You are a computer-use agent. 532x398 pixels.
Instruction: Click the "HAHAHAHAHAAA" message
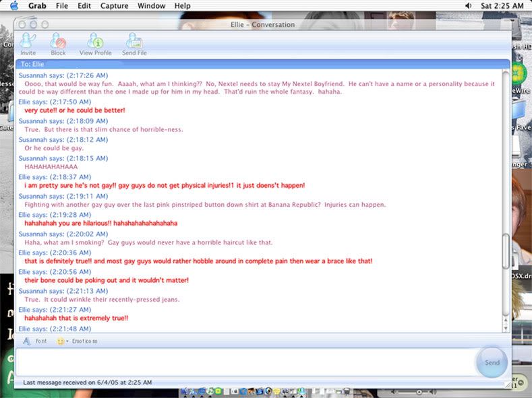51,166
